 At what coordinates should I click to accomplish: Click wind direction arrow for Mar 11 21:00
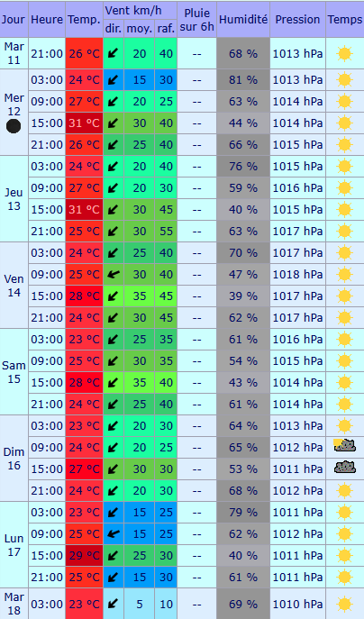pyautogui.click(x=114, y=53)
